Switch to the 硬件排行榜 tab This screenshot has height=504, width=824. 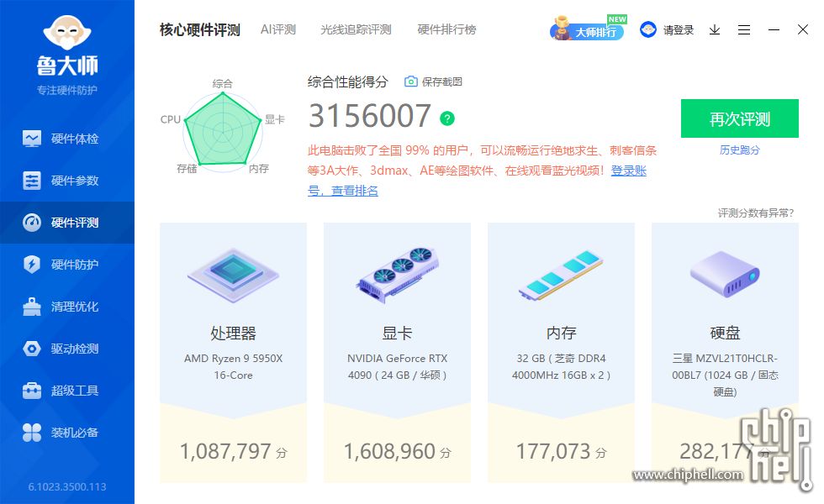coord(446,29)
